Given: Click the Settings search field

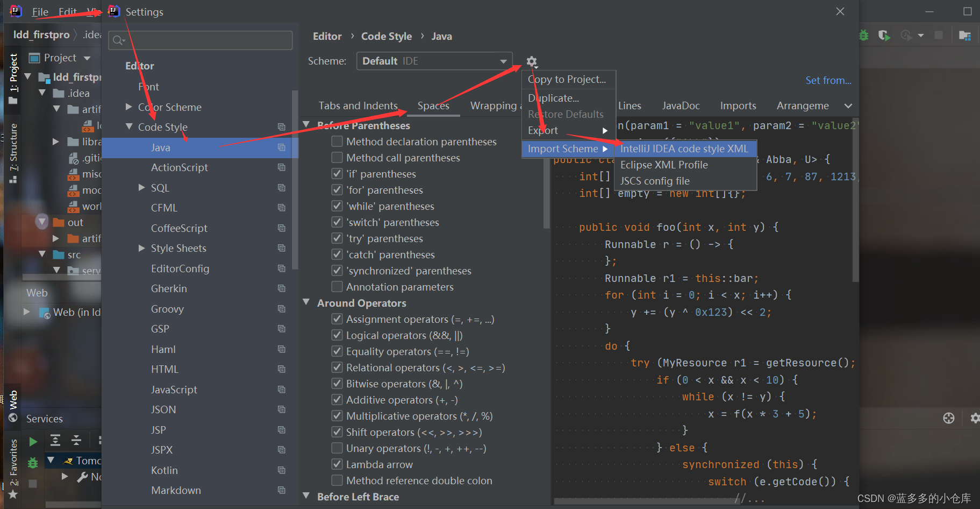Looking at the screenshot, I should 199,40.
